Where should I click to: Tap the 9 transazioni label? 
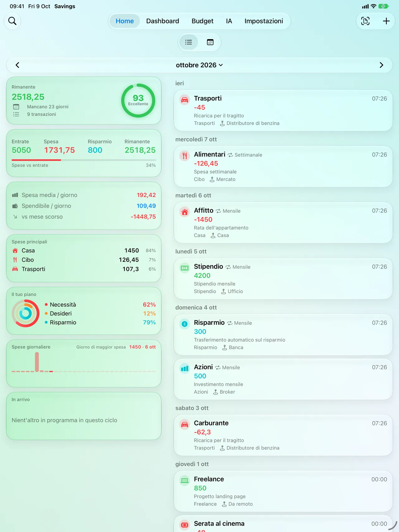point(41,114)
